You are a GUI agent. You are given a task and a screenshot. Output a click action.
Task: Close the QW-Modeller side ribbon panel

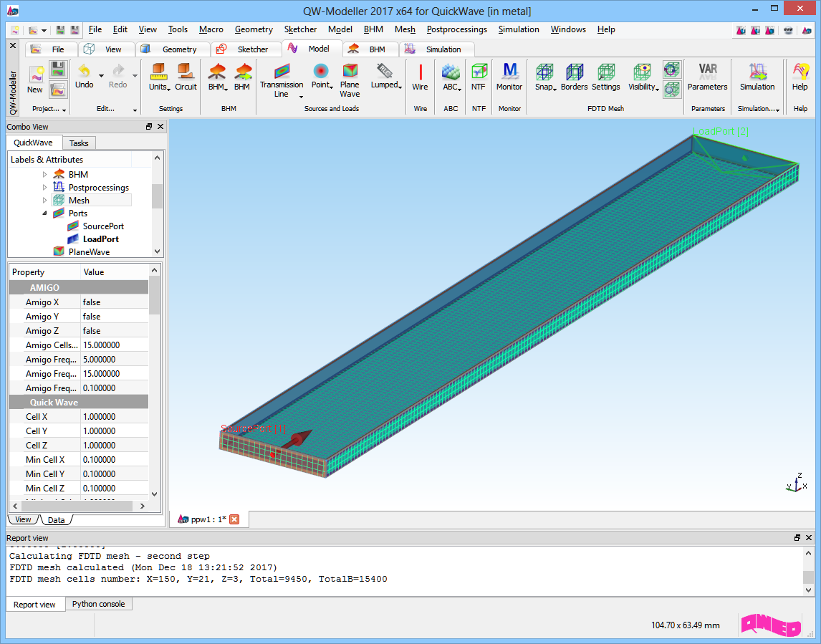tap(13, 46)
